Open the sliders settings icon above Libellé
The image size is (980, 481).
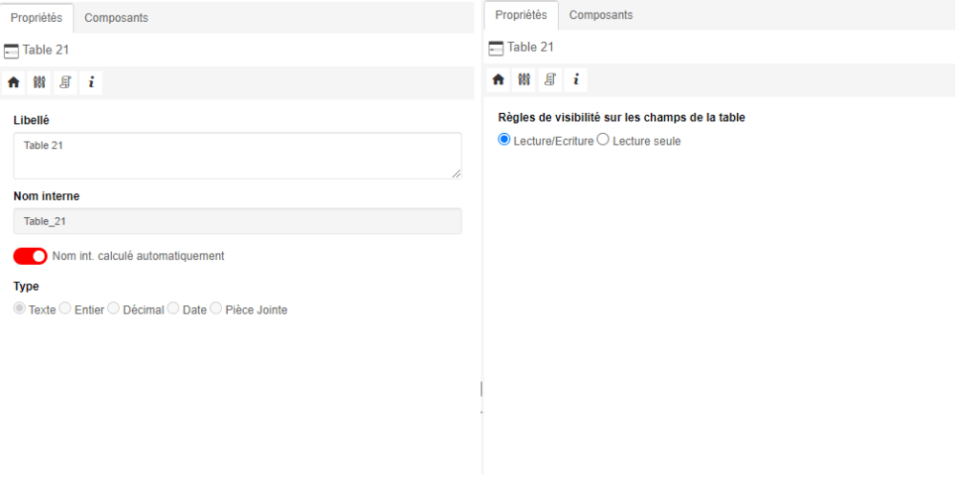39,83
